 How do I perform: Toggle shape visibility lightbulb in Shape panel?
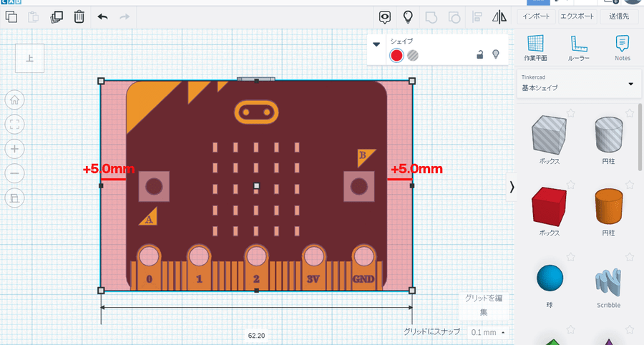click(496, 54)
